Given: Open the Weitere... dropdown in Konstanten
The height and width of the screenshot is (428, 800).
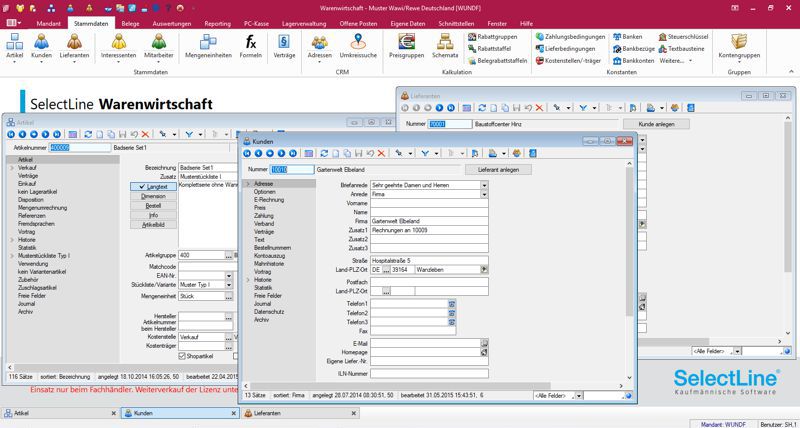Looking at the screenshot, I should click(x=676, y=60).
